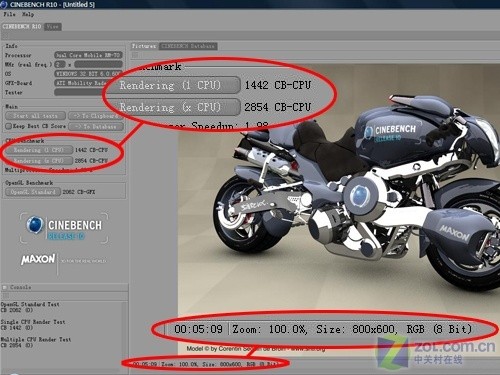Click the Processor name field
500x375 pixels.
coord(88,55)
